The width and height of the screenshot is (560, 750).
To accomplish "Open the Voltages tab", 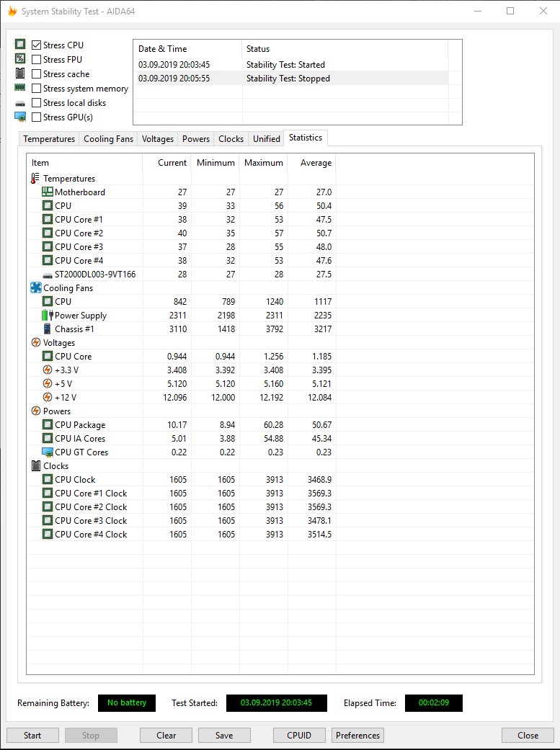I will click(x=157, y=139).
